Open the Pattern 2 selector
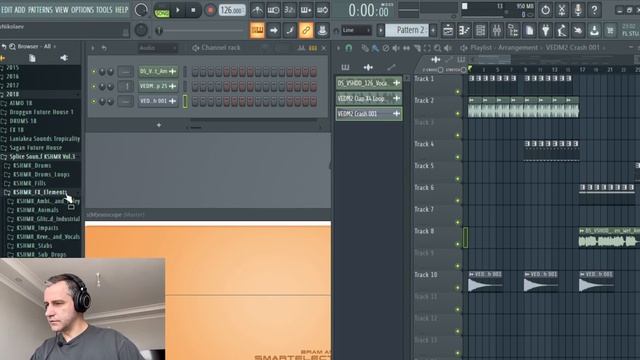The image size is (640, 360). [407, 30]
